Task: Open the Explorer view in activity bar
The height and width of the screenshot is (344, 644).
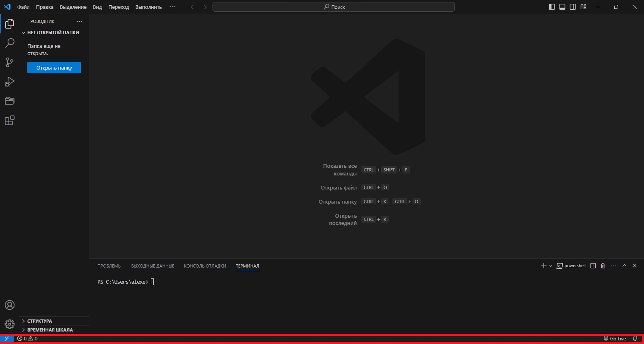Action: click(10, 24)
